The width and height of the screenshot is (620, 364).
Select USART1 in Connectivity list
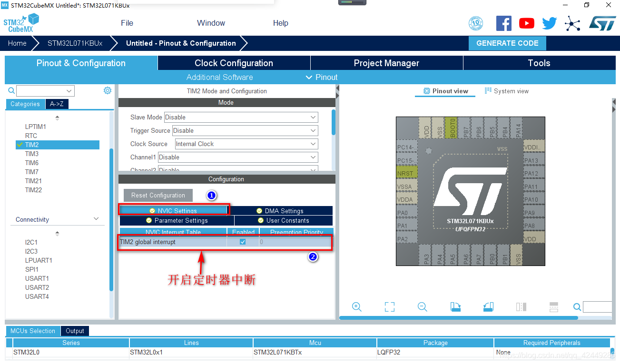[x=37, y=278]
